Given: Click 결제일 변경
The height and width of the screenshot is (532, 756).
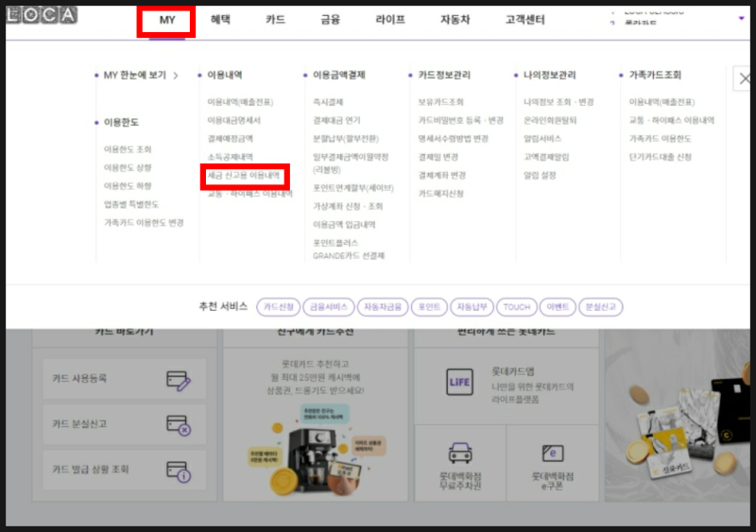Looking at the screenshot, I should tap(438, 157).
